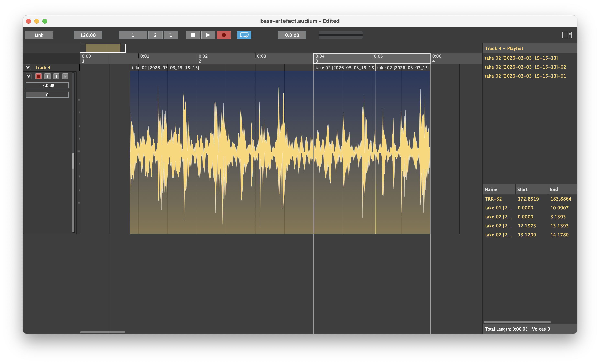This screenshot has width=600, height=364.
Task: Enable input monitoring (I) on Track 4
Action: (47, 77)
